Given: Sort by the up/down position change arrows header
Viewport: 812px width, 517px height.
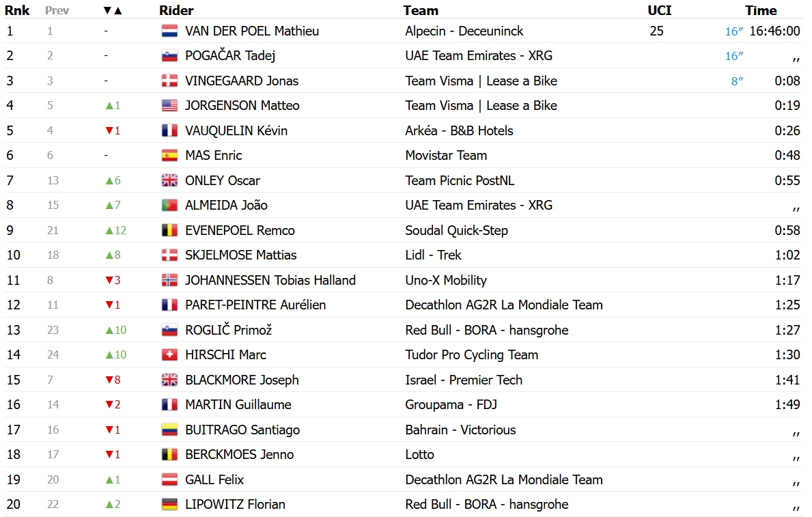Looking at the screenshot, I should click(x=113, y=10).
